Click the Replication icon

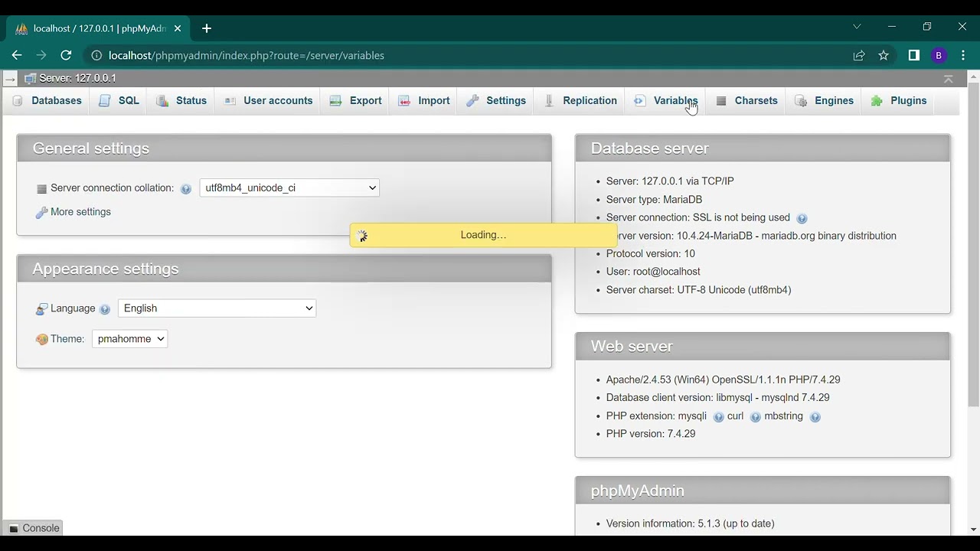click(549, 101)
